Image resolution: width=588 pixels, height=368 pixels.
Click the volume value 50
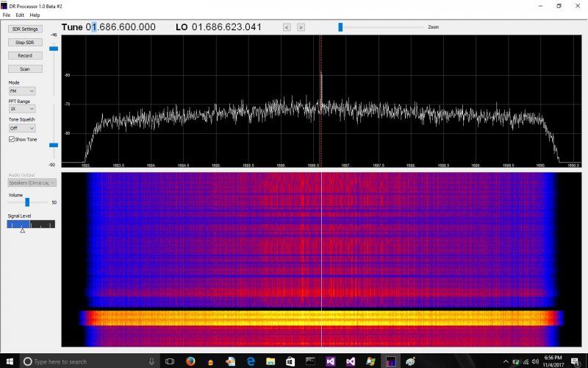[x=54, y=202]
